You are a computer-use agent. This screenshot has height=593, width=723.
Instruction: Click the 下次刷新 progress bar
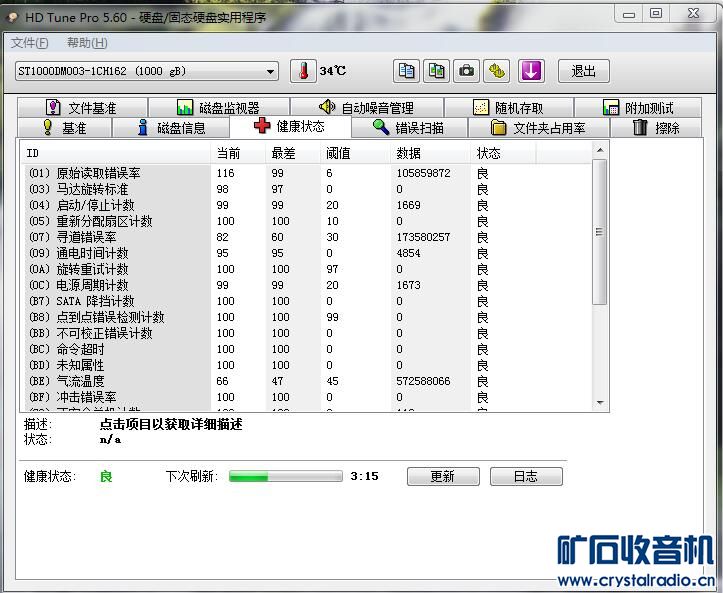286,476
